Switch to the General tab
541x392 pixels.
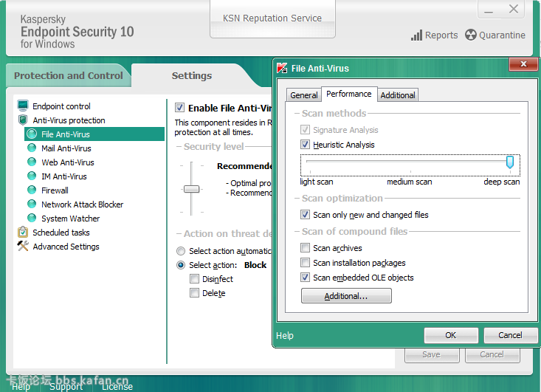pos(303,95)
